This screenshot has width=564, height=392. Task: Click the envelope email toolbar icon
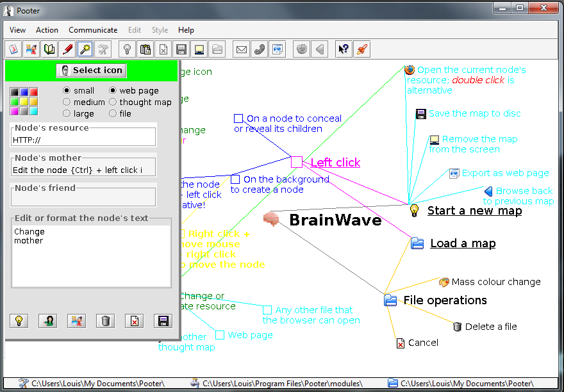pos(242,49)
